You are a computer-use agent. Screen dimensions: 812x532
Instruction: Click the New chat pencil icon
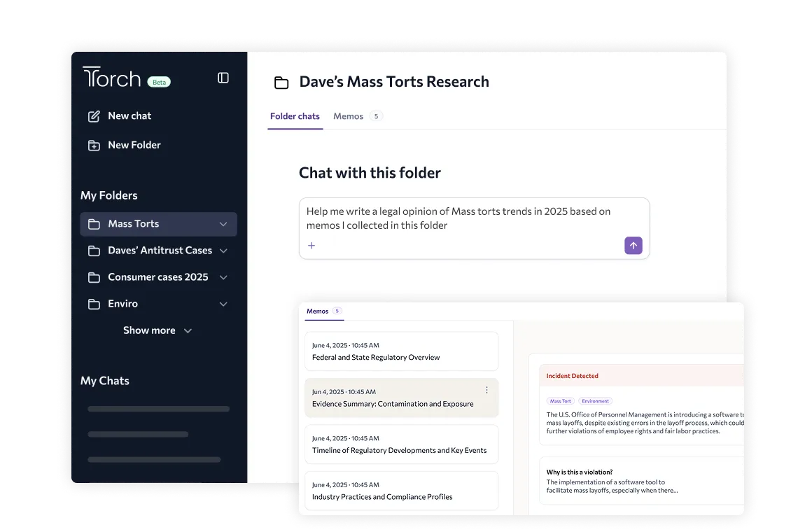[x=94, y=116]
